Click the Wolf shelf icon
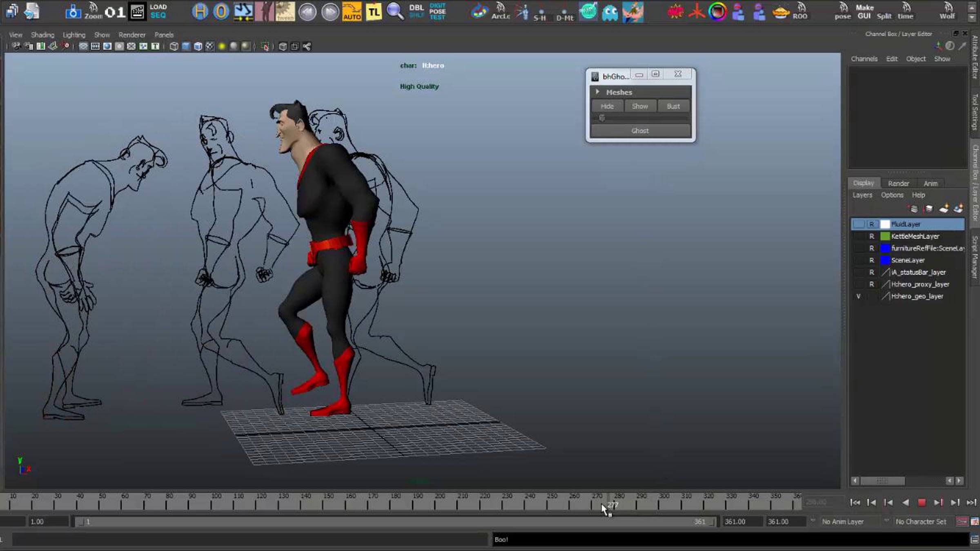Viewport: 980px width, 551px height. click(x=947, y=11)
